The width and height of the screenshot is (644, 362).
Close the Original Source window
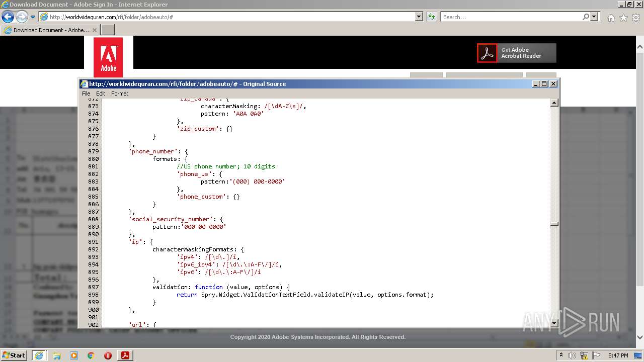553,84
